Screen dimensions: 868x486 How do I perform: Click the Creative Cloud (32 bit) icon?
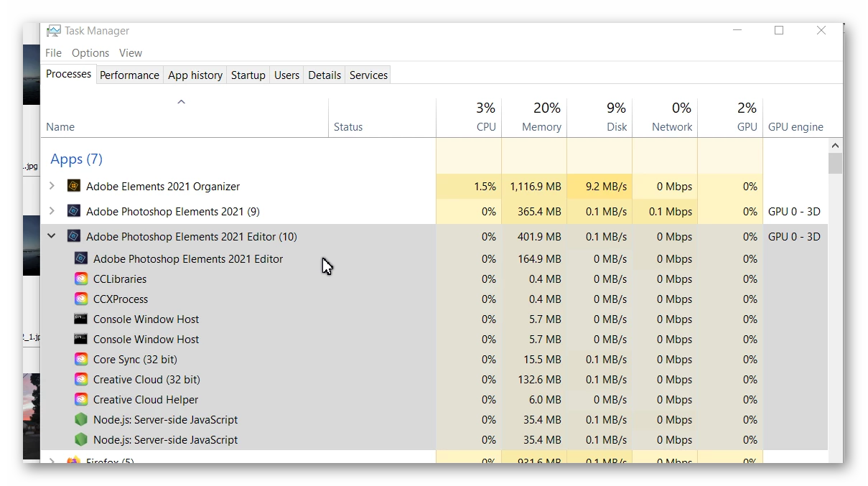[81, 379]
